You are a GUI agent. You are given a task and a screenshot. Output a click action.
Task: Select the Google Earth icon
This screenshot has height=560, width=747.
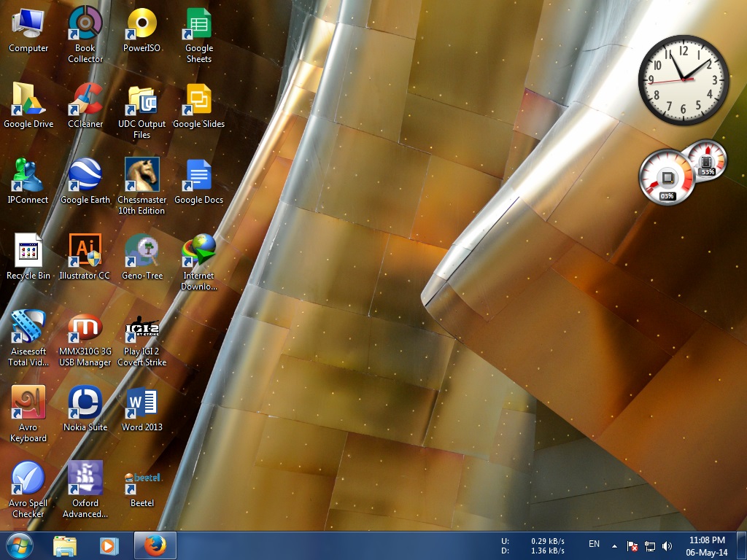85,181
